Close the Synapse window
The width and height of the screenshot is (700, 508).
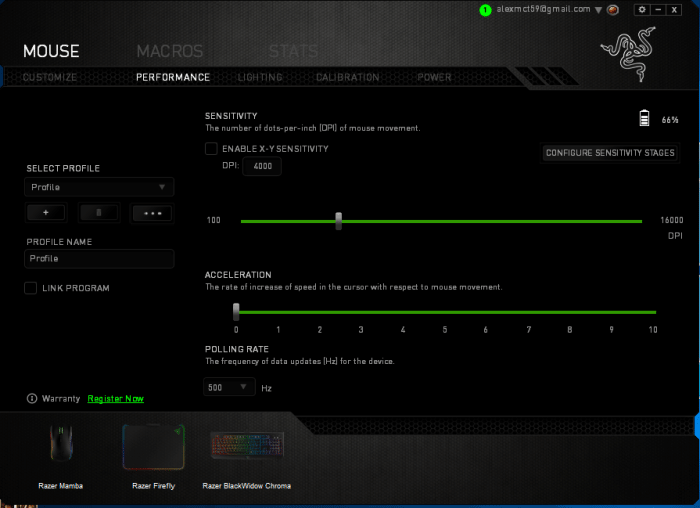coord(674,9)
